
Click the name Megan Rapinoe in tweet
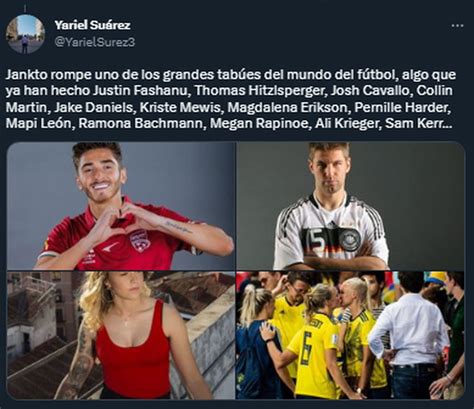[x=259, y=124]
